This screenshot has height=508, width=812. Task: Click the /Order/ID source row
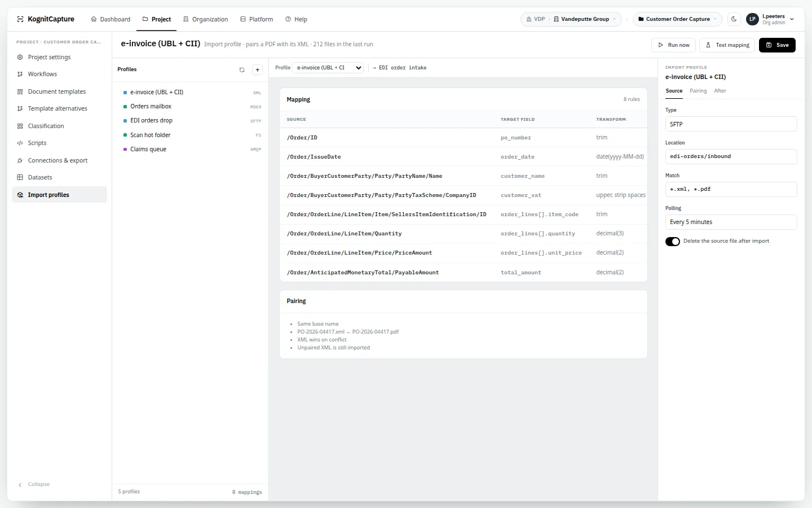pos(464,138)
